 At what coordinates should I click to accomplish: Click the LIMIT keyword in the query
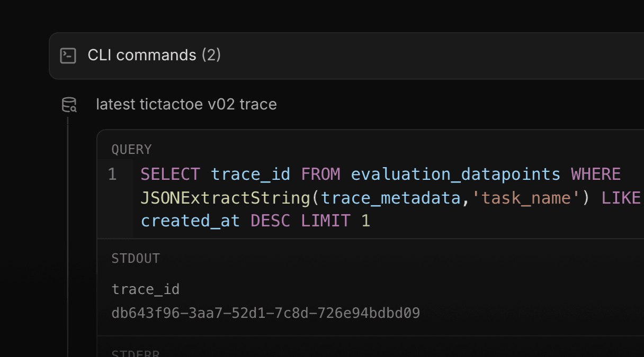(326, 221)
